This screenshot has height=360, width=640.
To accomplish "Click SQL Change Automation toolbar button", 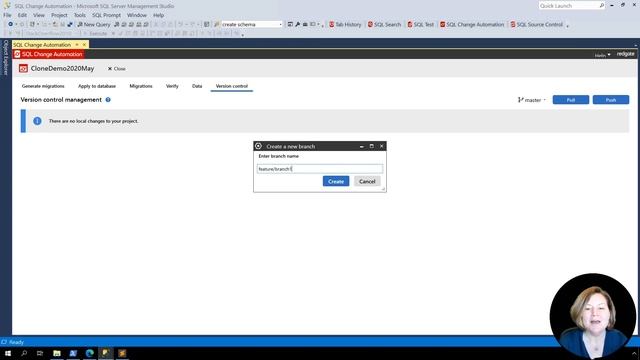I will [x=472, y=24].
